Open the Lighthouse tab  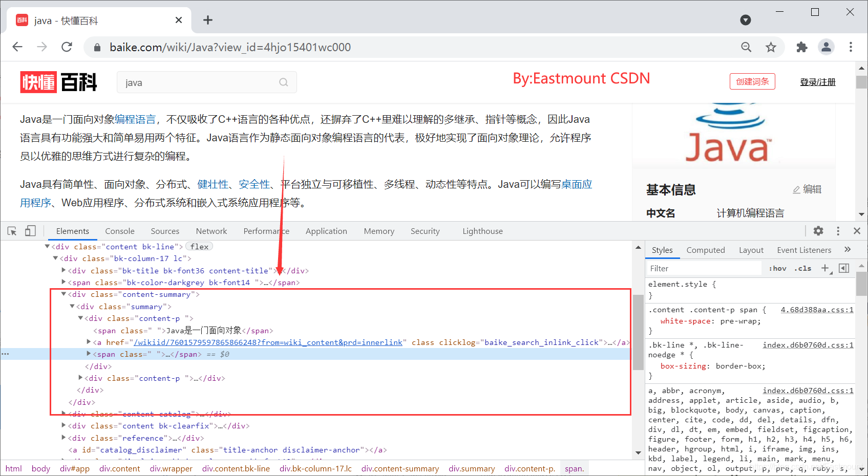tap(482, 231)
